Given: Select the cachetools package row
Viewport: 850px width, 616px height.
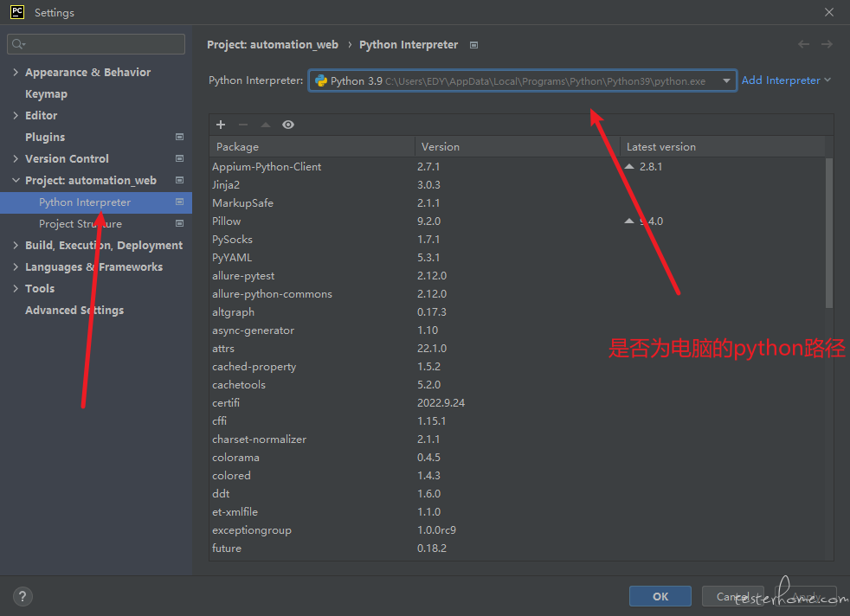Looking at the screenshot, I should (518, 385).
